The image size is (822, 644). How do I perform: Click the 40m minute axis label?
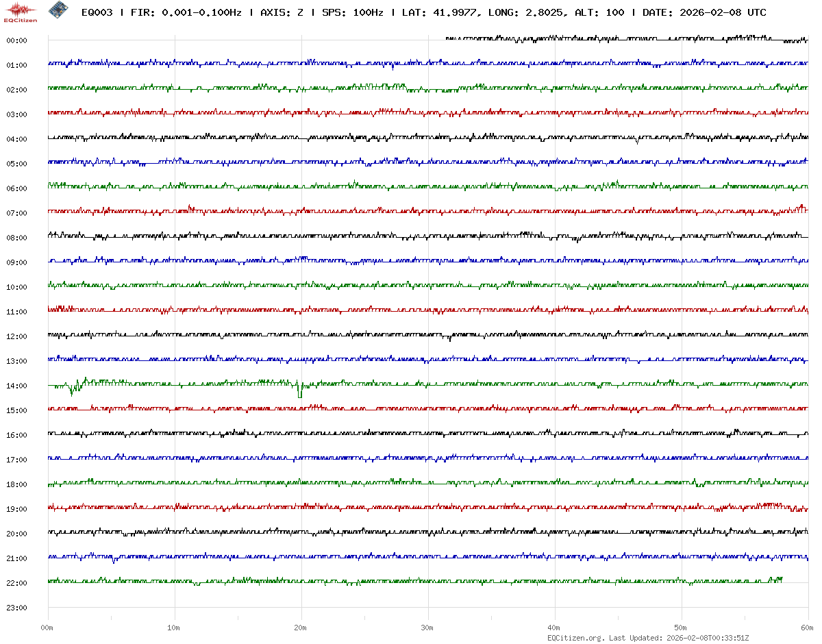click(x=554, y=628)
